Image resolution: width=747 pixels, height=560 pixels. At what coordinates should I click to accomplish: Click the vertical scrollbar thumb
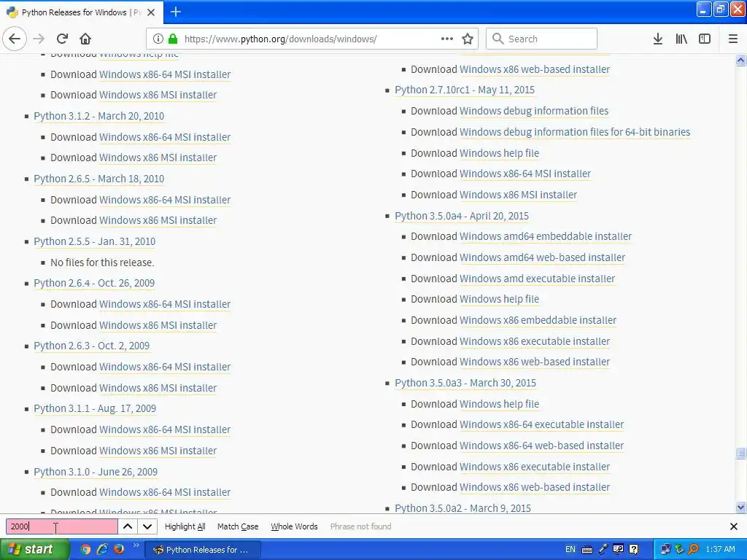click(740, 453)
